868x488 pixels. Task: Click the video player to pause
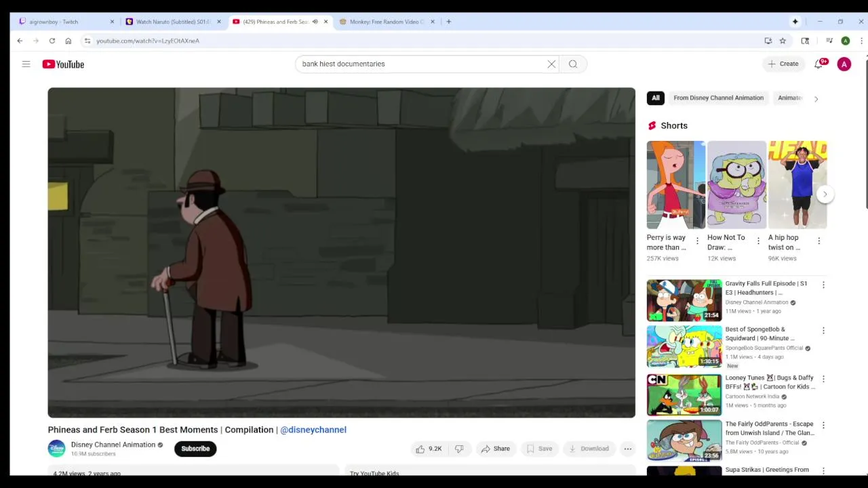click(x=341, y=252)
